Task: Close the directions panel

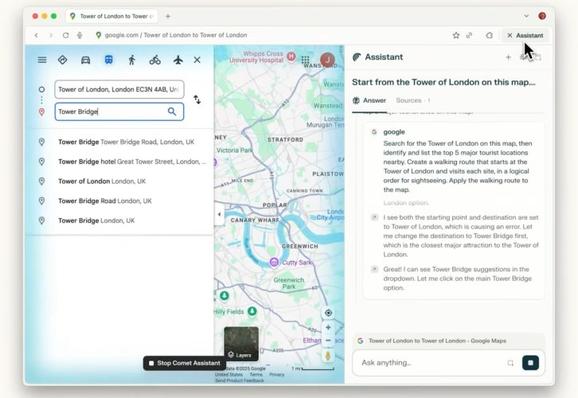Action: (197, 60)
